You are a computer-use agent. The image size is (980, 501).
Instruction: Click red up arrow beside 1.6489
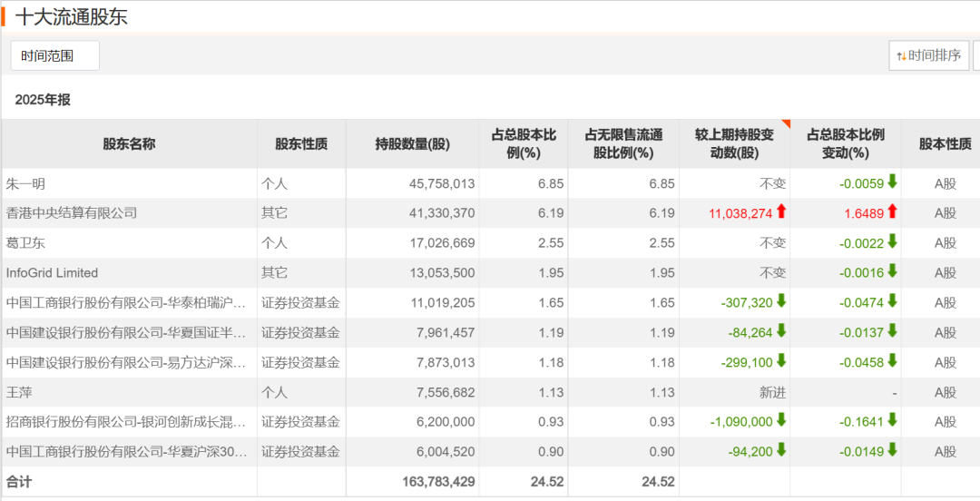(x=892, y=212)
